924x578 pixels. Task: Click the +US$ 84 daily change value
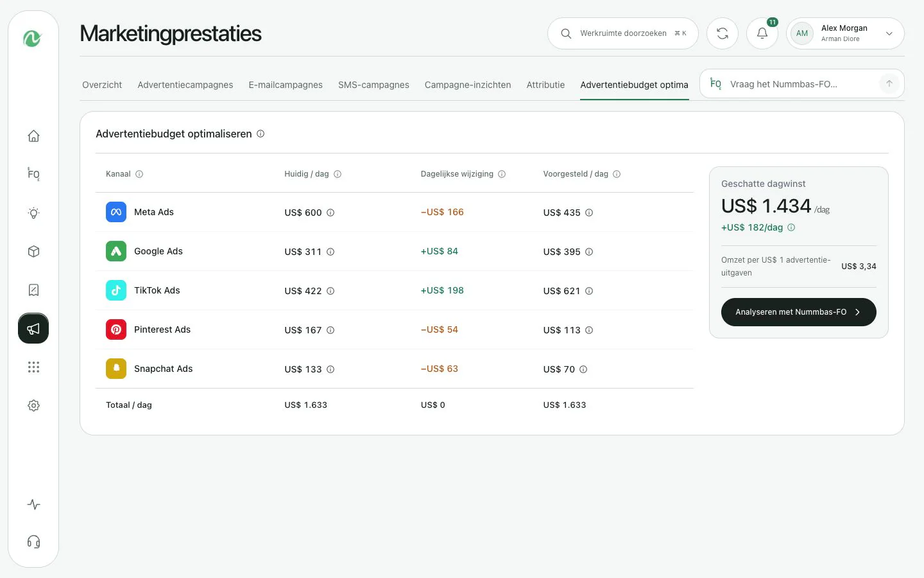(440, 251)
